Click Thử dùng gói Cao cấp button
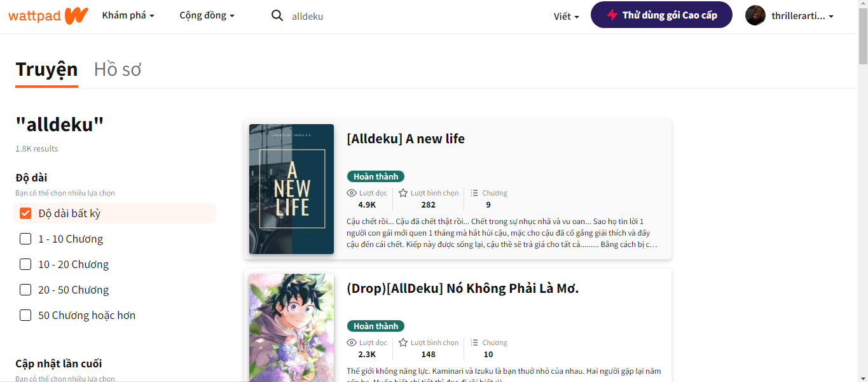 661,15
